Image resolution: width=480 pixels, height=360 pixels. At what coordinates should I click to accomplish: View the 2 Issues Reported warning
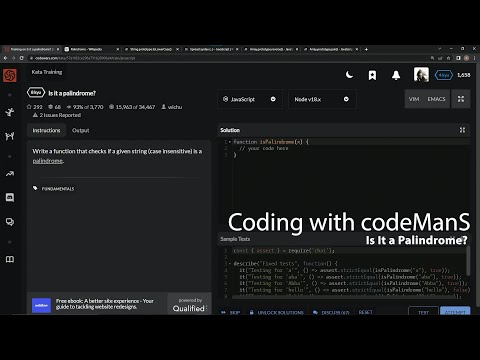pyautogui.click(x=57, y=115)
